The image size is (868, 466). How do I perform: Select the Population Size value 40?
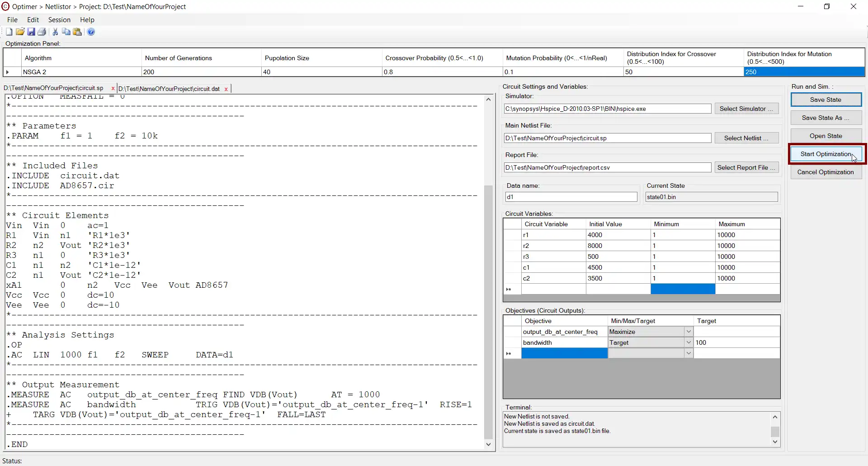pyautogui.click(x=322, y=72)
